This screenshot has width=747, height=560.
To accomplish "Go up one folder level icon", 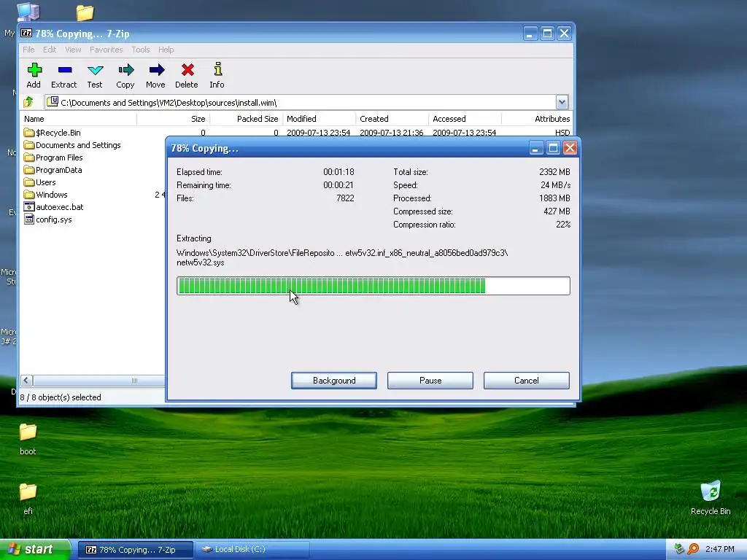I will click(28, 101).
